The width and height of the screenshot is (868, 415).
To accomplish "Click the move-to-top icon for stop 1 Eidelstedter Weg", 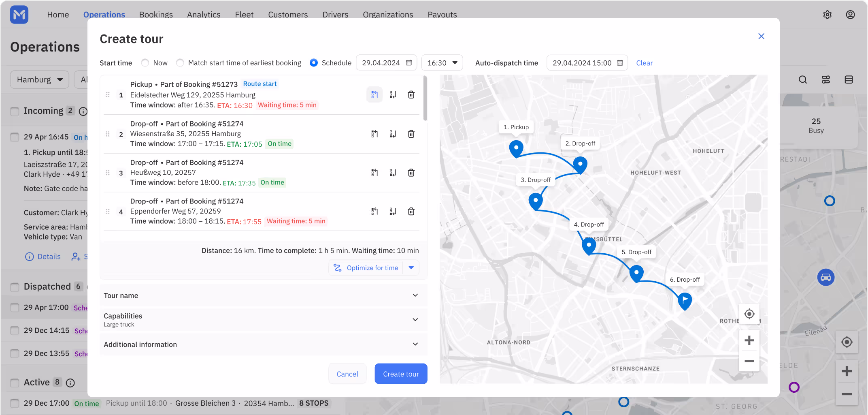I will (374, 95).
